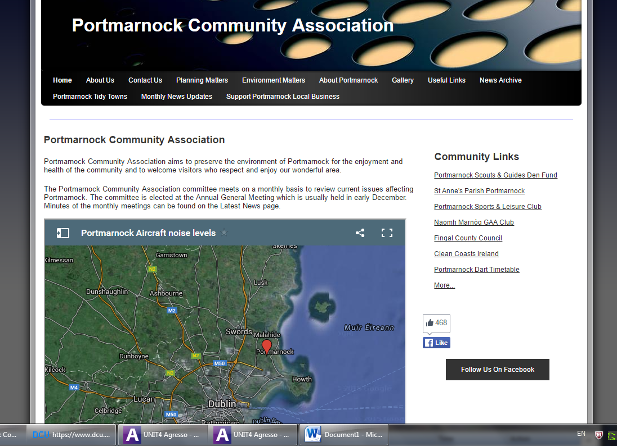Viewport: 617px width, 446px height.
Task: Click Swords label on the map
Action: (238, 332)
